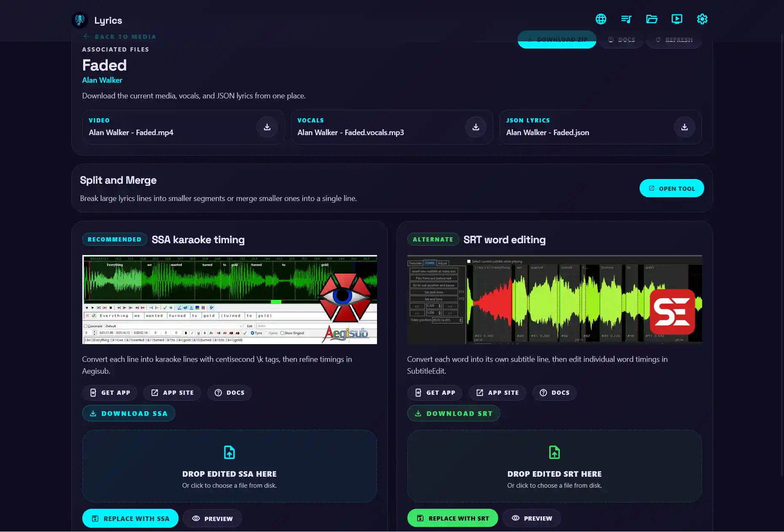Viewport: 784px width, 532px height.
Task: Open the settings gear icon
Action: pyautogui.click(x=702, y=19)
